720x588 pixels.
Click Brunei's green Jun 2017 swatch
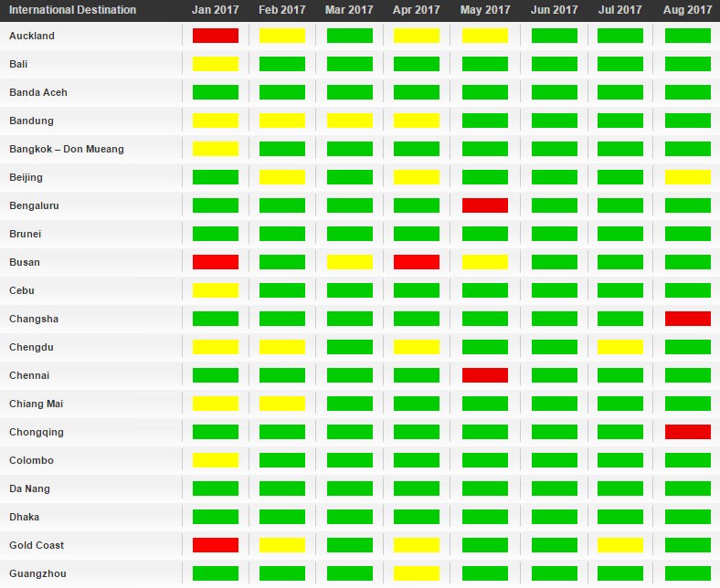(x=555, y=234)
